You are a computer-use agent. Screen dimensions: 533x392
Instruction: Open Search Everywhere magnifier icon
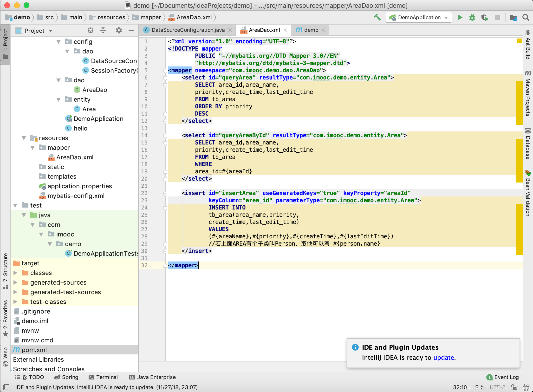(x=526, y=17)
